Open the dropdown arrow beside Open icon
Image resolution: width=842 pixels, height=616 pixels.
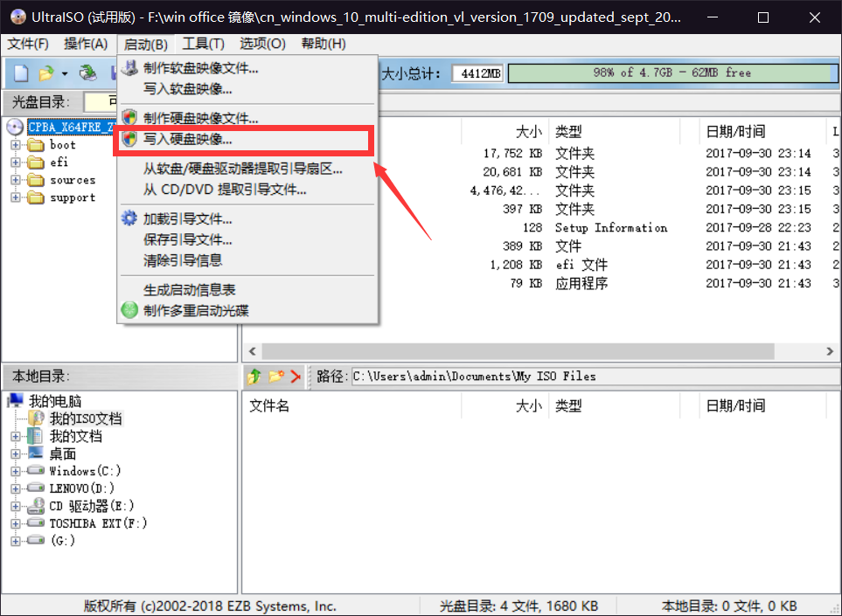65,73
